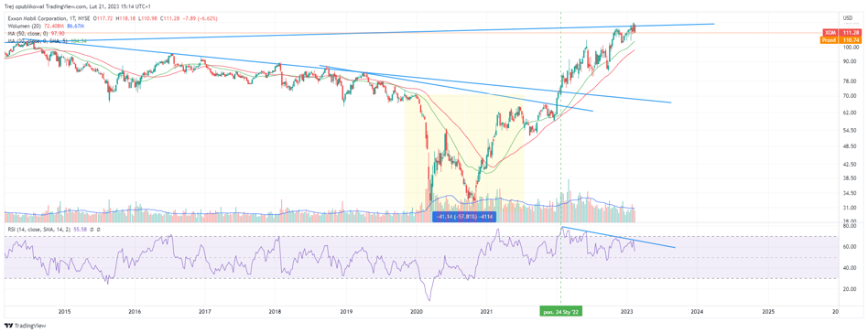
Task: Click the open value 'O117.72' in legend
Action: pyautogui.click(x=103, y=18)
